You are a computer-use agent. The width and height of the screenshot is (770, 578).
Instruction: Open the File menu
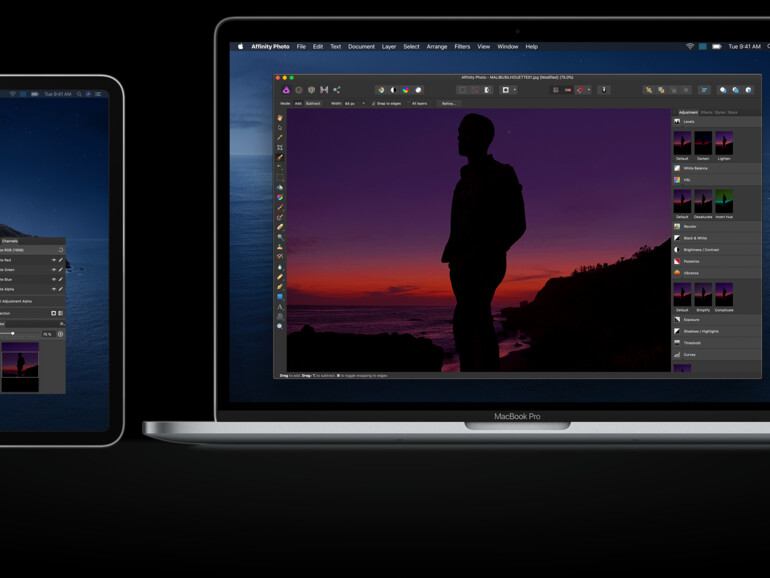[x=301, y=47]
